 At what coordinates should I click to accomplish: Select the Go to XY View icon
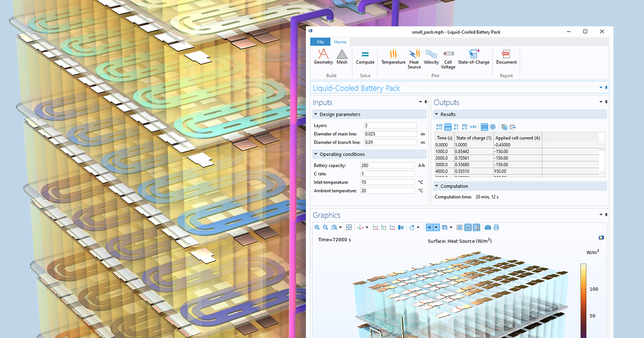tap(376, 227)
